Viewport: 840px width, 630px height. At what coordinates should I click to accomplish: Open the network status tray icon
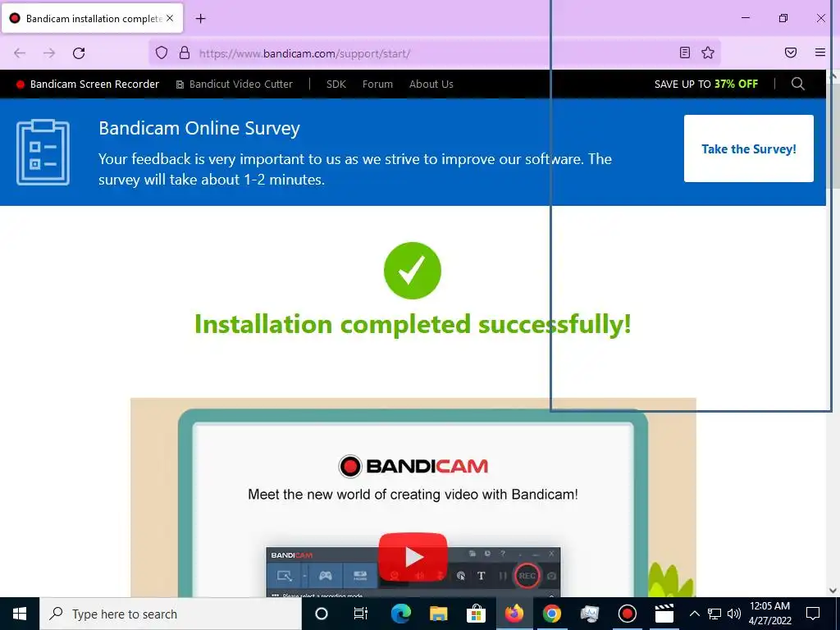(x=714, y=614)
